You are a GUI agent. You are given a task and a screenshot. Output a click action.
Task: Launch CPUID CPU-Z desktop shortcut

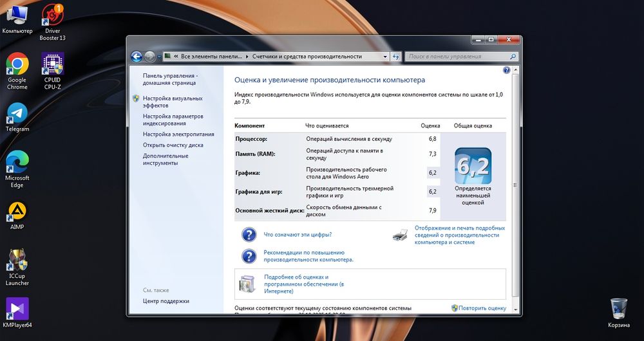(x=53, y=71)
